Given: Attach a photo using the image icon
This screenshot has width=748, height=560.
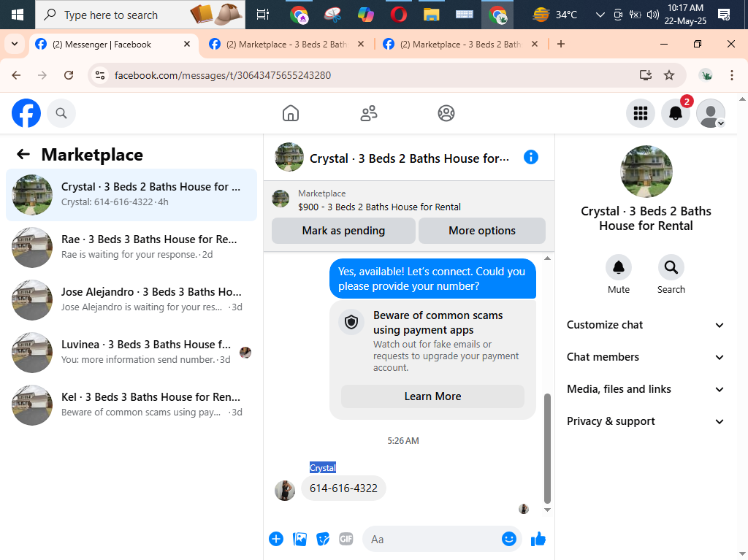Looking at the screenshot, I should [x=299, y=539].
